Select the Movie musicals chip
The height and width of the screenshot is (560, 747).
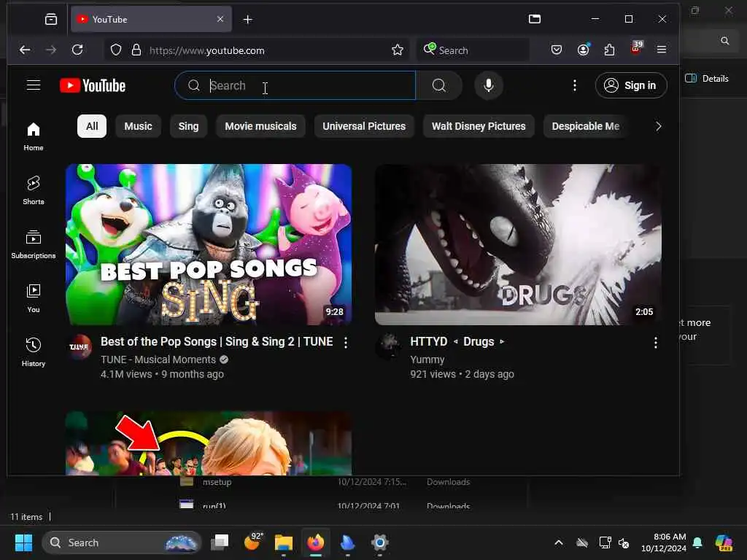tap(260, 126)
